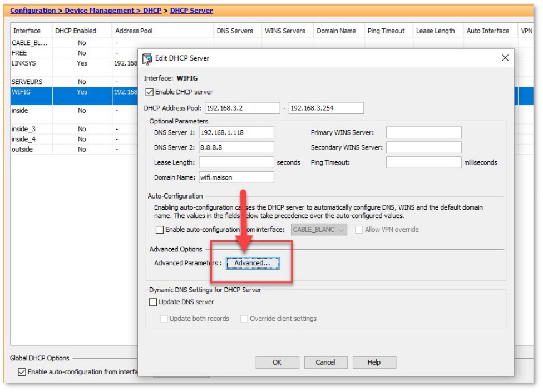Screen dimensions: 543x392
Task: Check the Update DNS server checkbox
Action: tap(154, 302)
